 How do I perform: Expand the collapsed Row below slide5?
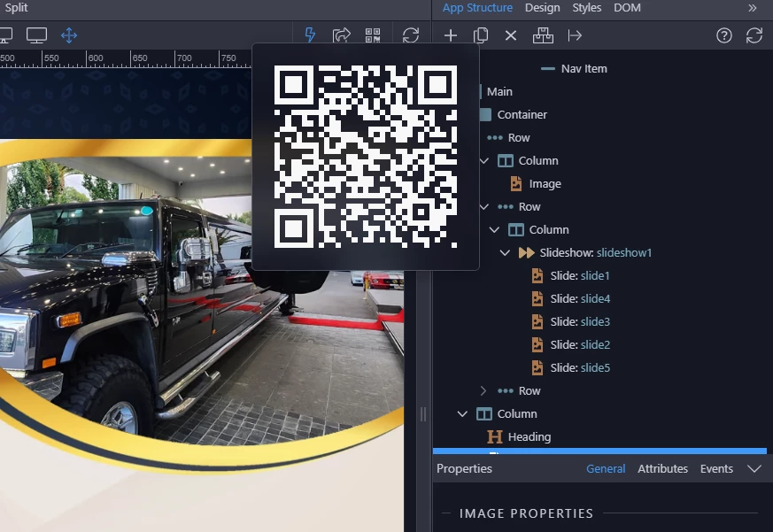[483, 391]
